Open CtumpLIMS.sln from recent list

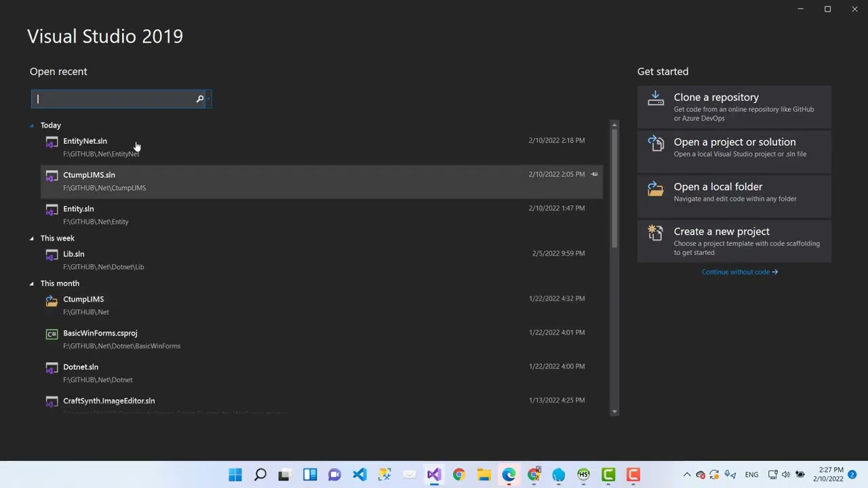321,181
